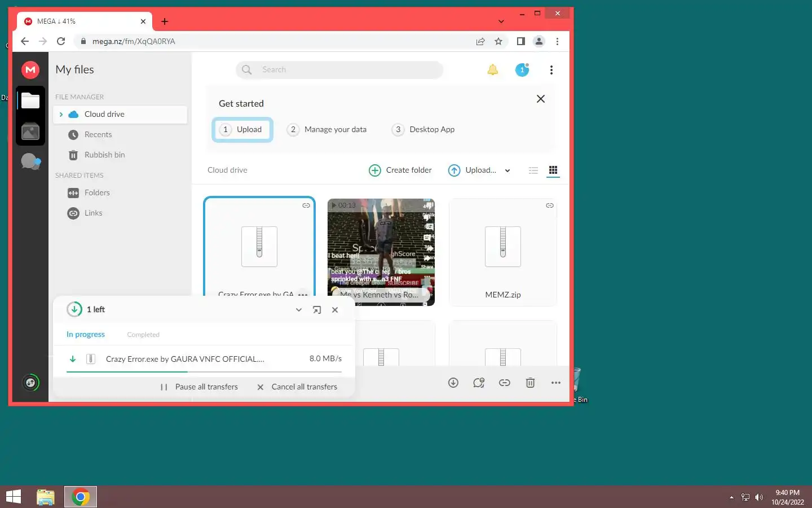Open the MEGA top-right three-dot menu

pyautogui.click(x=551, y=70)
